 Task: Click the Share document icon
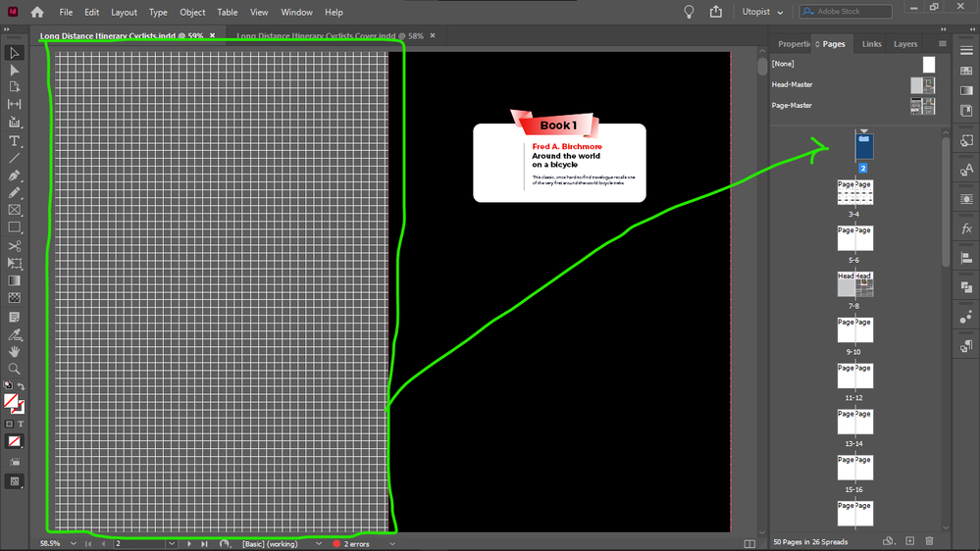point(715,12)
